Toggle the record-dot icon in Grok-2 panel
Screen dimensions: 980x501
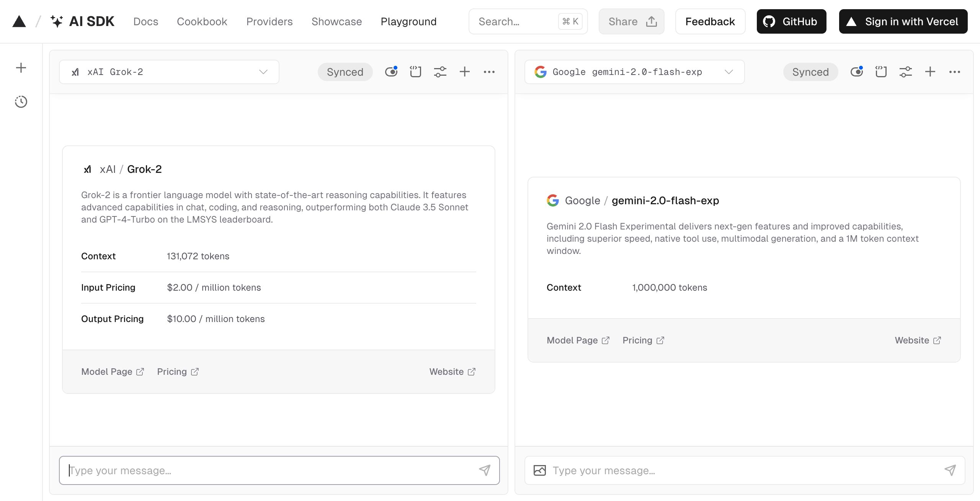tap(391, 72)
